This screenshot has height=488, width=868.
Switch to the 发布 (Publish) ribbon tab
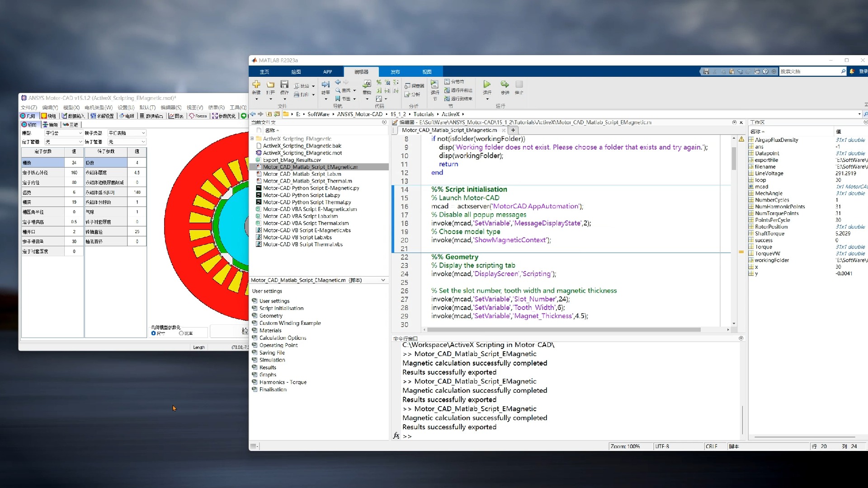pyautogui.click(x=396, y=72)
